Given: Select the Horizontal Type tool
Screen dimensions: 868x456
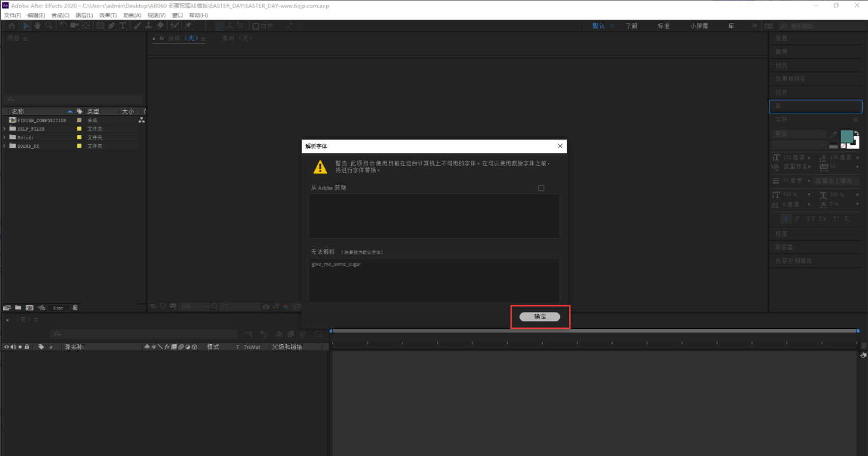Looking at the screenshot, I should tap(123, 25).
